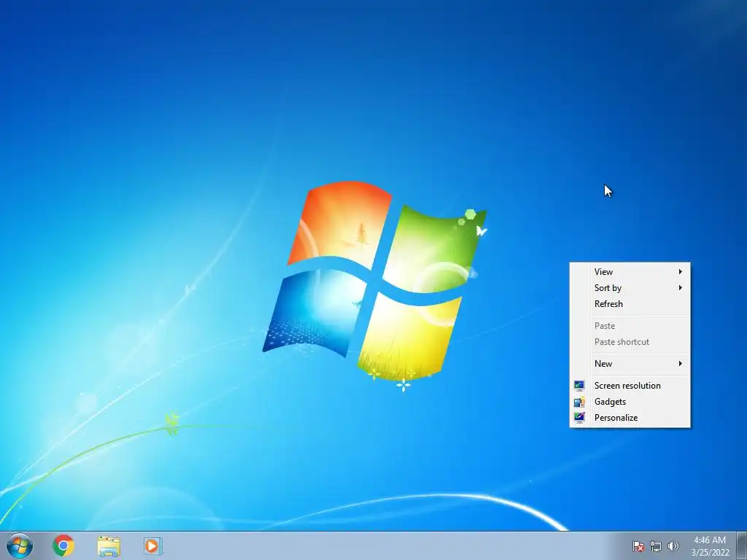Click the date 3/25/2022 in taskbar
This screenshot has width=747, height=560.
coord(710,553)
